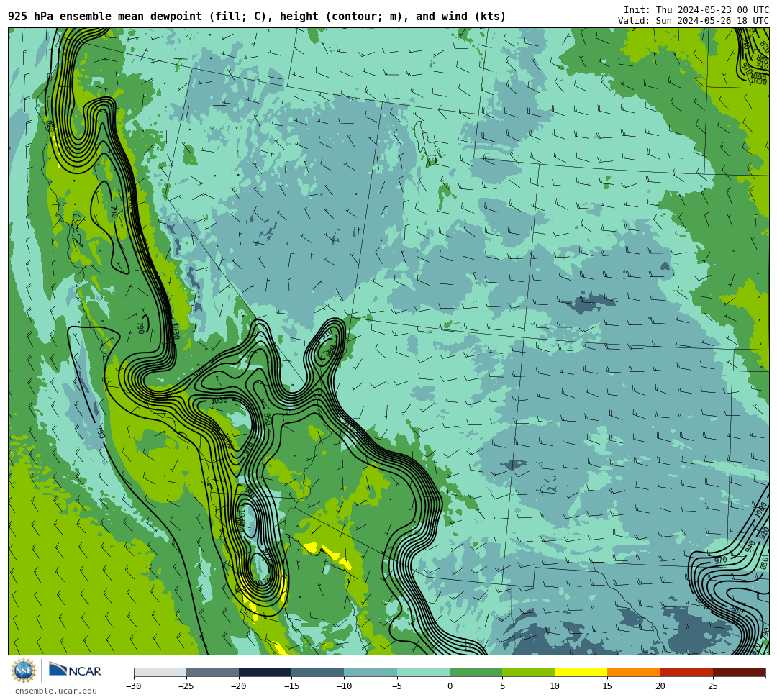Click the -10 to -5 color swatch

[x=371, y=672]
